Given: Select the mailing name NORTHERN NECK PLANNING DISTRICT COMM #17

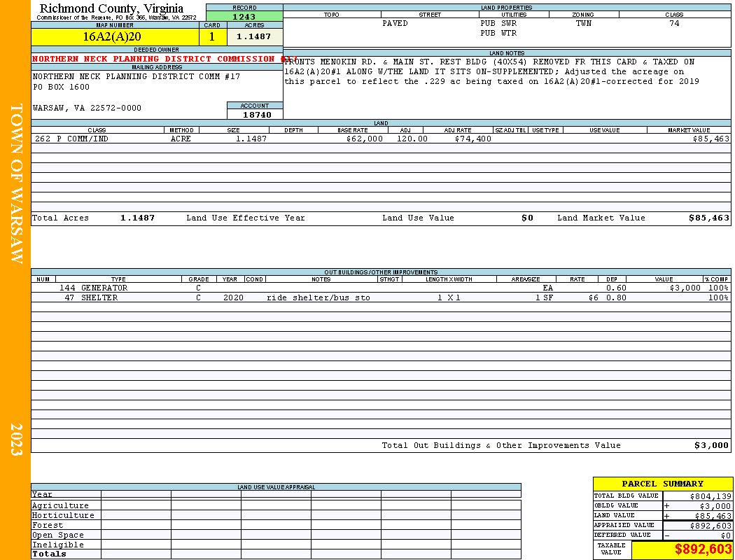Looking at the screenshot, I should [136, 76].
